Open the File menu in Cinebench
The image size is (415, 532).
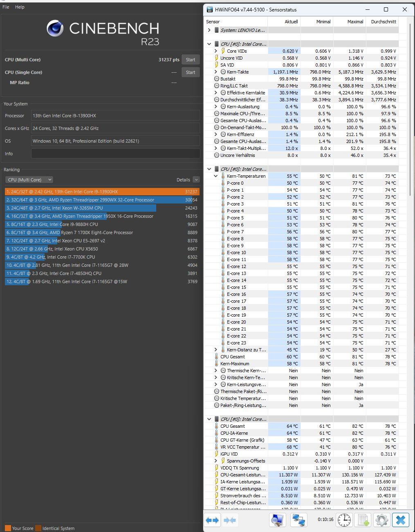point(6,7)
